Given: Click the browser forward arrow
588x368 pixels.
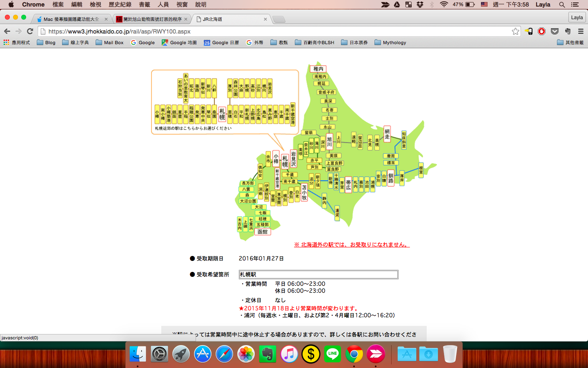Looking at the screenshot, I should pos(18,31).
